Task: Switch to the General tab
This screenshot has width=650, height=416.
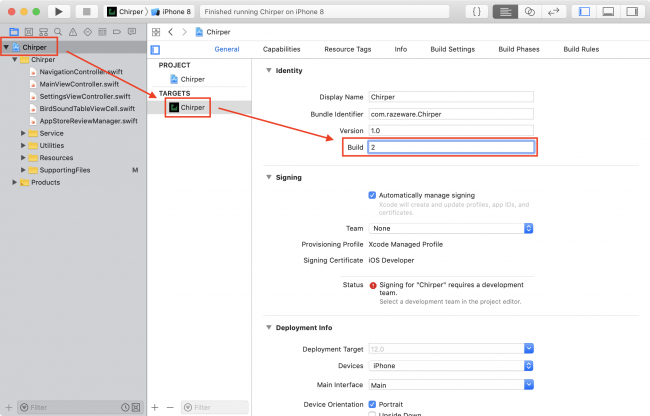Action: coord(227,49)
